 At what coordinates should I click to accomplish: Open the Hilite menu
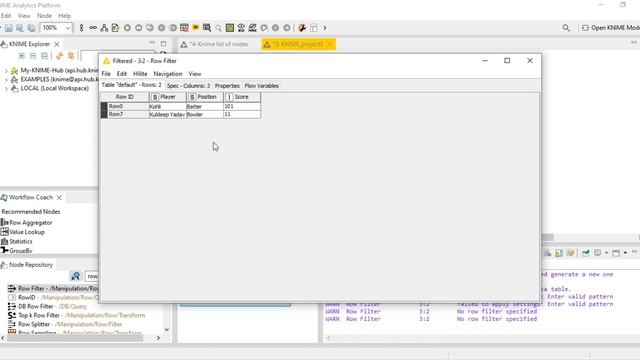140,74
